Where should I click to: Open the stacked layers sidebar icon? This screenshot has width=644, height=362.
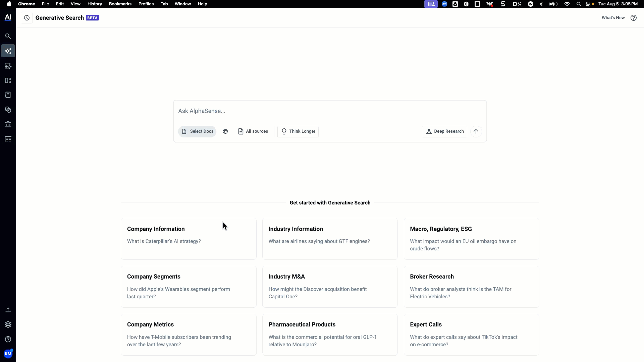tap(8, 324)
